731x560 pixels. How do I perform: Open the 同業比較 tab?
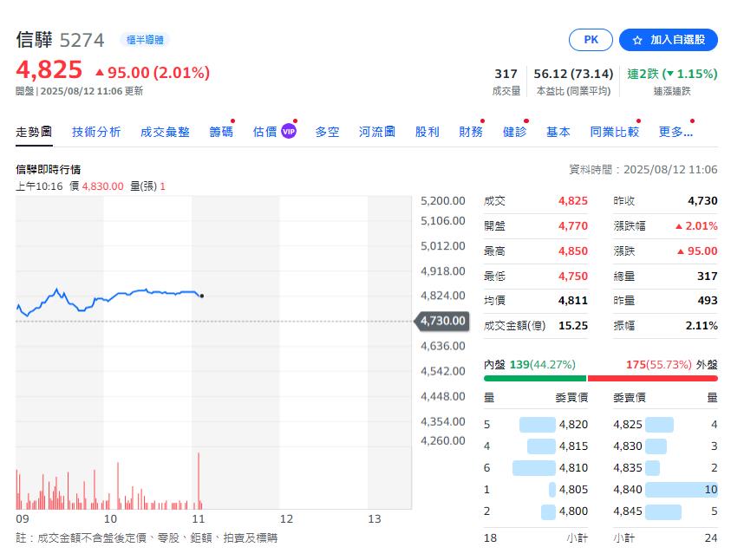point(615,132)
